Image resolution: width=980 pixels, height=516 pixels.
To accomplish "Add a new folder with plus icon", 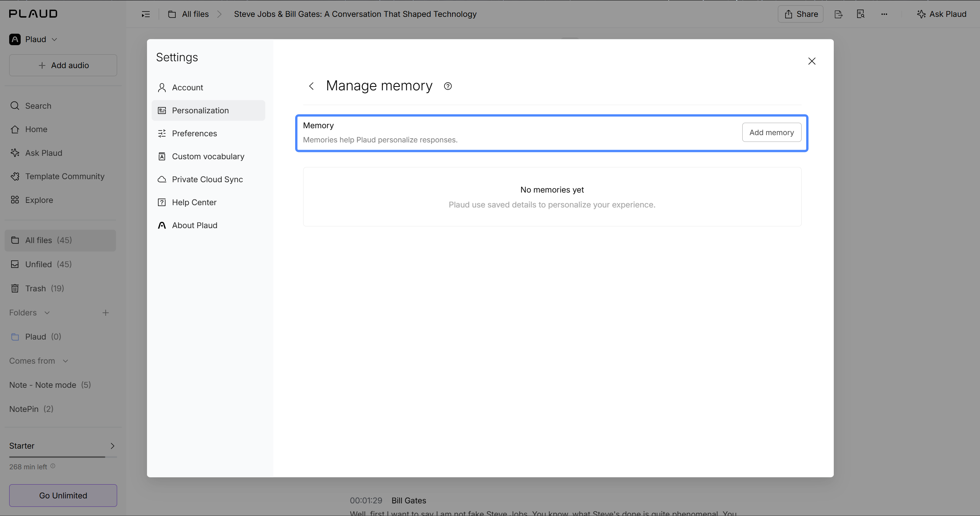I will (x=106, y=313).
